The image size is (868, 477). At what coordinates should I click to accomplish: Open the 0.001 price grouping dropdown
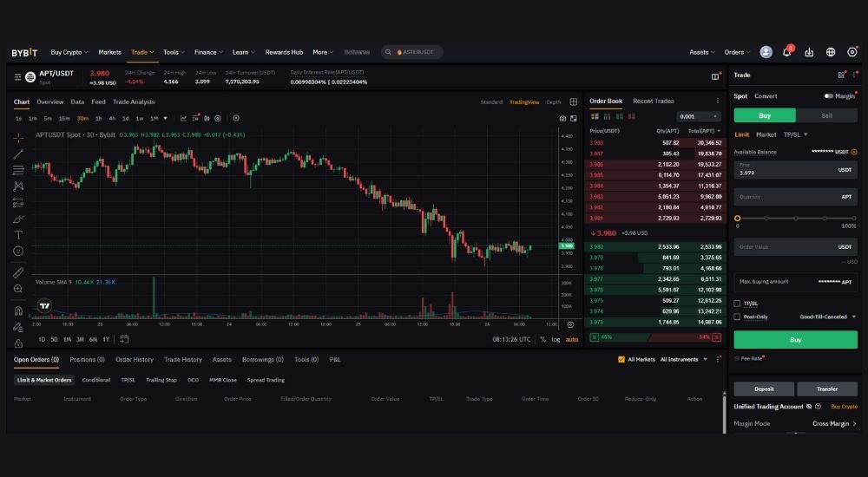(698, 116)
